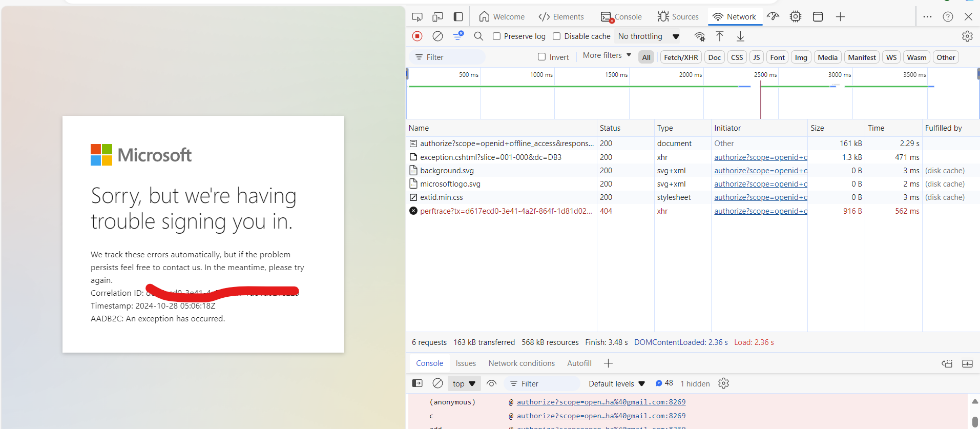Filter requests by Img type
The width and height of the screenshot is (980, 429).
pos(801,57)
